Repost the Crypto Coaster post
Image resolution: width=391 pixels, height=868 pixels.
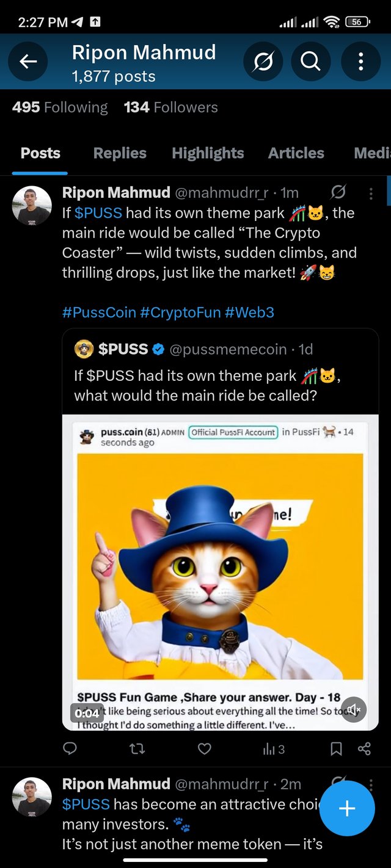pos(137,749)
